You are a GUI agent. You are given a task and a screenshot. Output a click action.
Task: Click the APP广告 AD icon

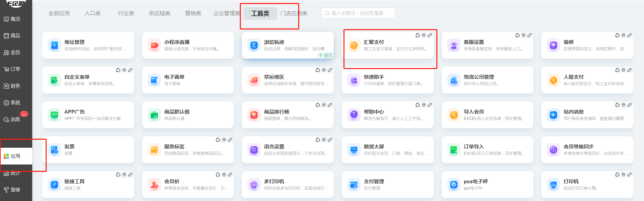tap(54, 115)
